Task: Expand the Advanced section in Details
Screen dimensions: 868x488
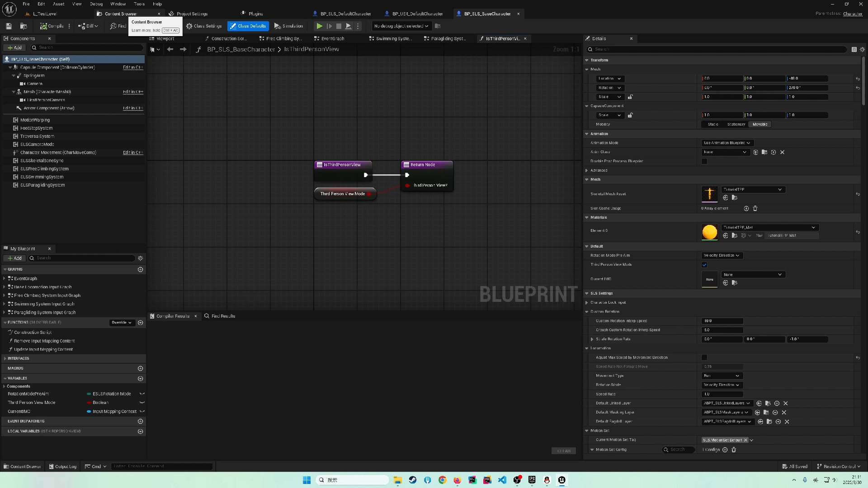Action: [x=587, y=171]
